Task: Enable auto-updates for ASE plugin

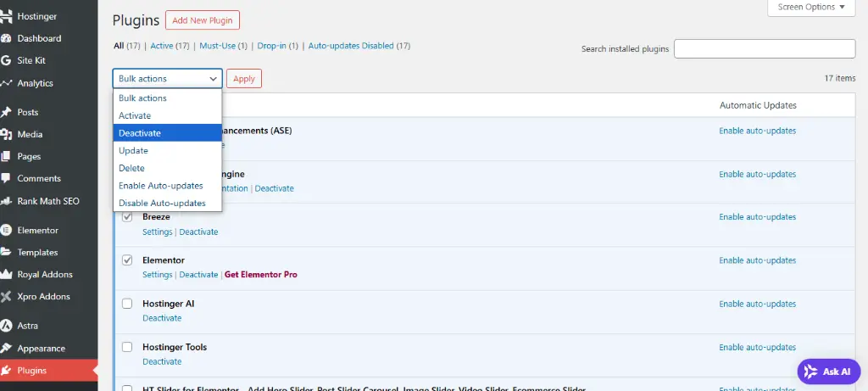Action: (757, 131)
